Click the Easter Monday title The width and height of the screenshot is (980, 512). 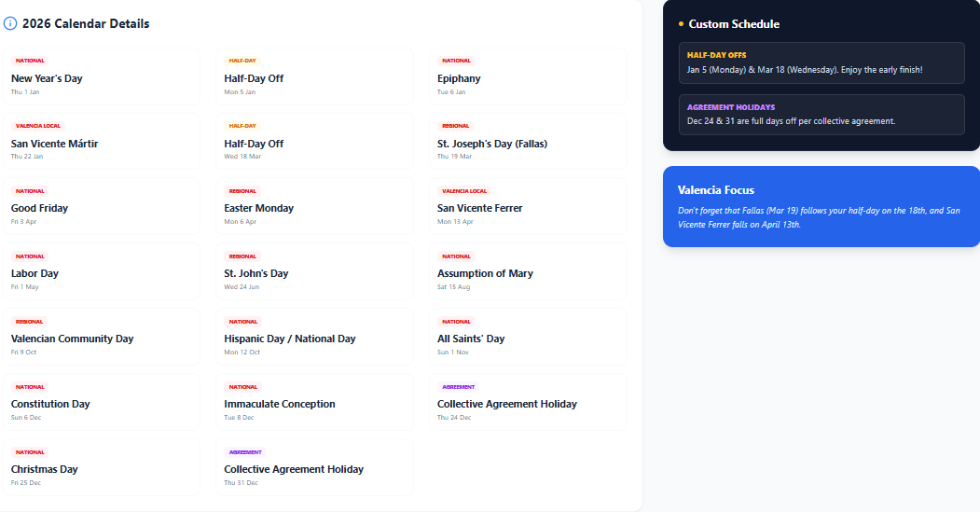(x=258, y=208)
